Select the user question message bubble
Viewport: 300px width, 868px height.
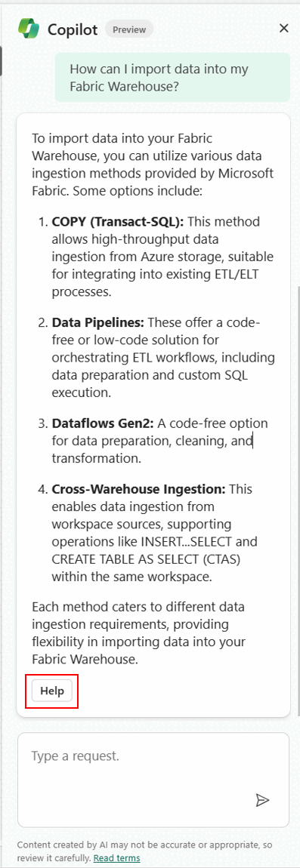[172, 78]
